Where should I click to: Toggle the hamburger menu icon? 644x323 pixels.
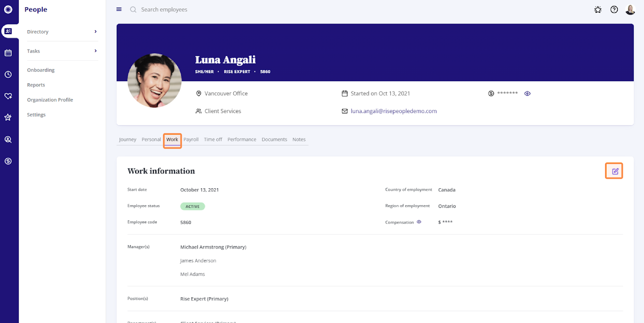click(119, 9)
